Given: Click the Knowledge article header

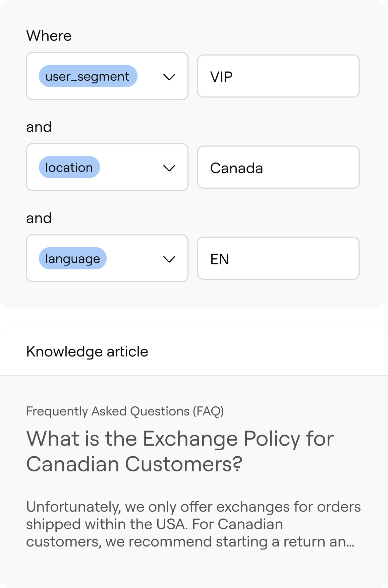Looking at the screenshot, I should pos(87,351).
